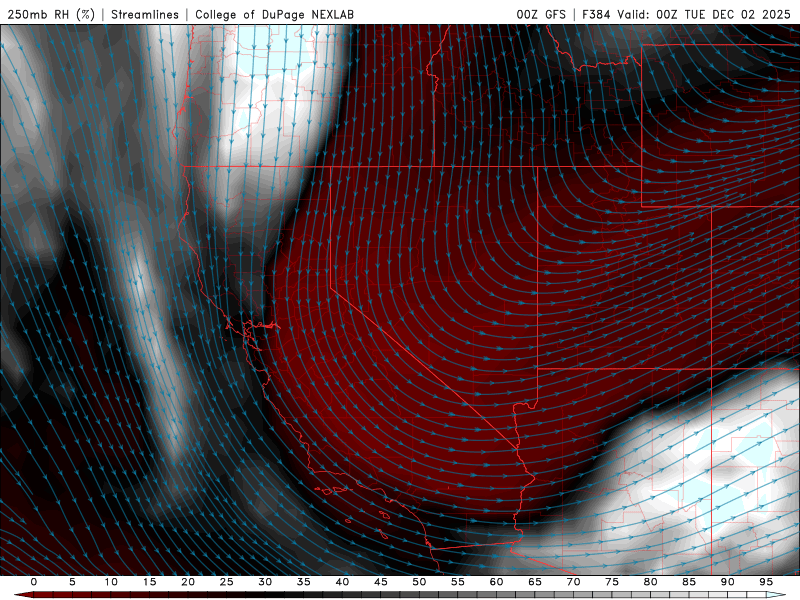Viewport: 800px width, 600px height.
Task: Click the color bar value '85'
Action: point(689,582)
